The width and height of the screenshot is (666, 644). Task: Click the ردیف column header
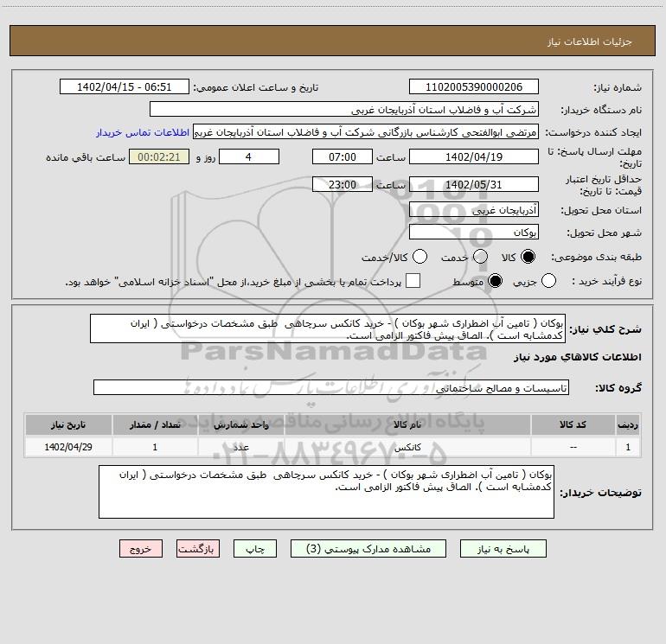(628, 424)
